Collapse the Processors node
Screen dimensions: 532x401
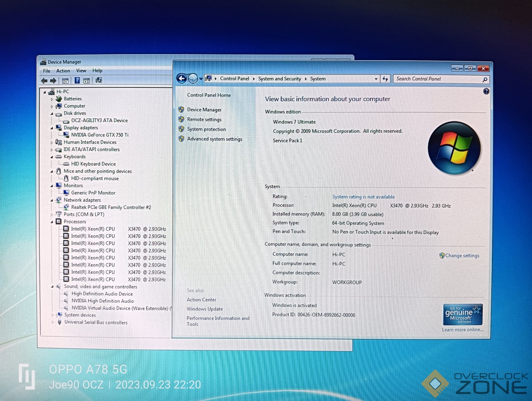[x=52, y=222]
